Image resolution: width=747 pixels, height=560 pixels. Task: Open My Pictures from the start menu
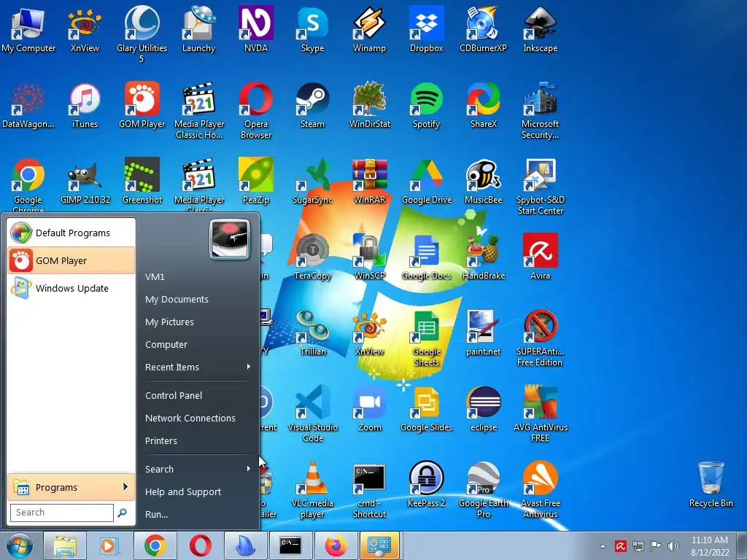169,322
